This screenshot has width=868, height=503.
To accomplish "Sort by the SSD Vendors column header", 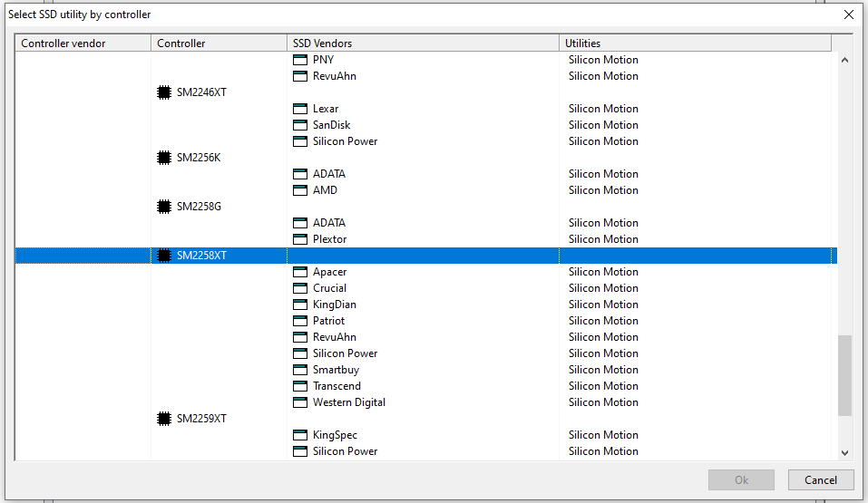I will click(x=423, y=44).
